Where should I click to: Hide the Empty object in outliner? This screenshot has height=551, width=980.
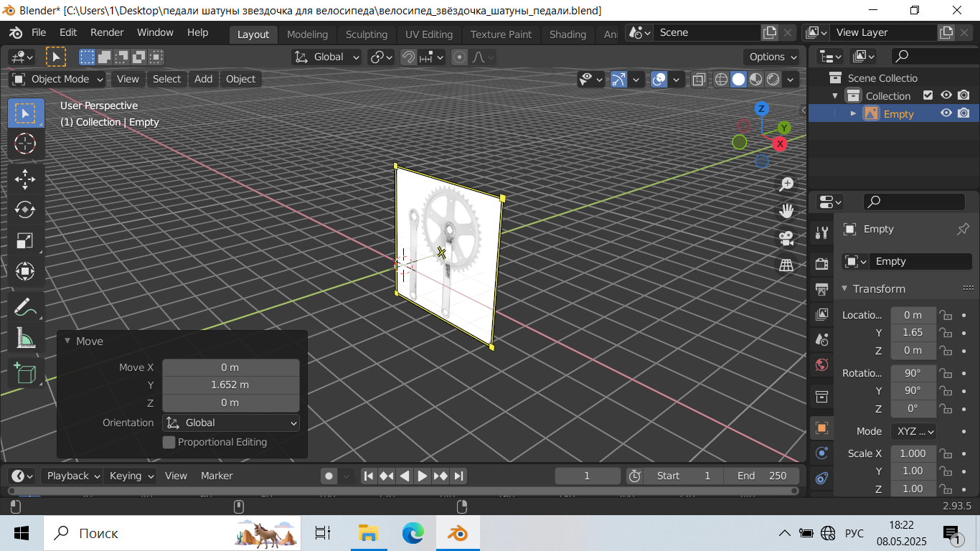(x=946, y=113)
